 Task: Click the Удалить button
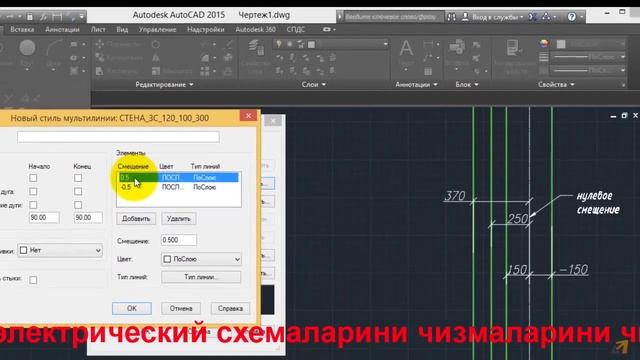coord(179,219)
